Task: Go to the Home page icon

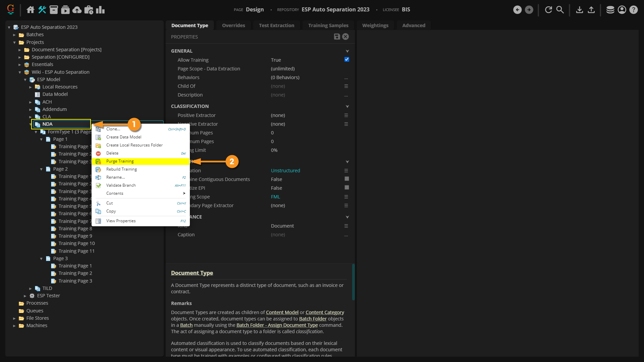Action: [31, 10]
